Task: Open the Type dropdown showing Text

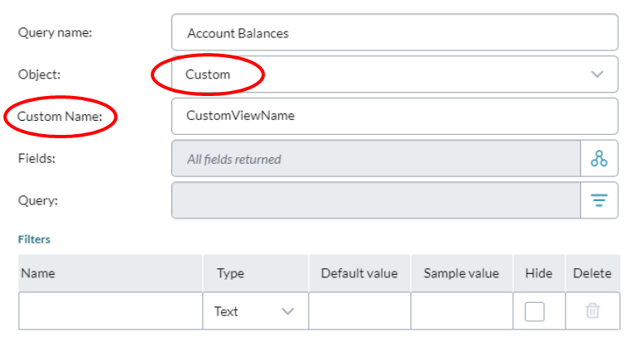Action: click(255, 311)
